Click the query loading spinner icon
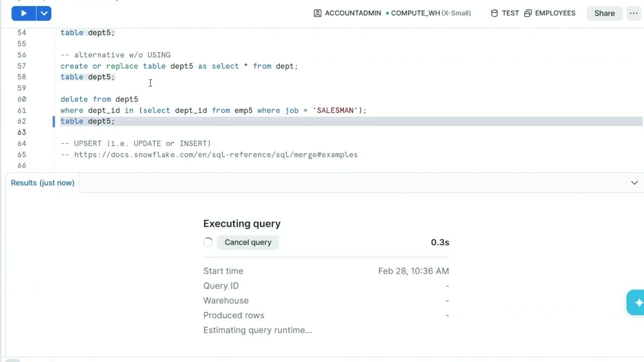 click(208, 242)
